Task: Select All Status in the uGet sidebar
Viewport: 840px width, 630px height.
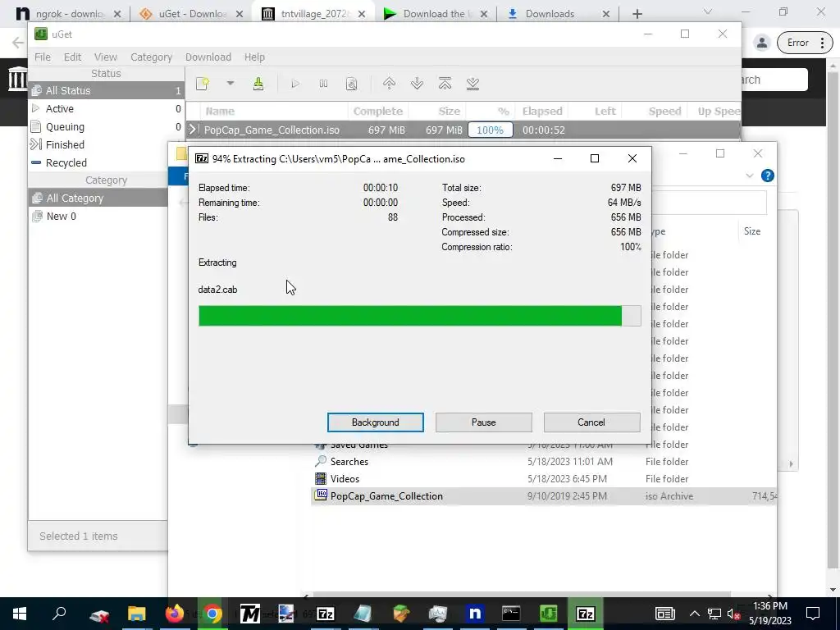Action: (106, 90)
